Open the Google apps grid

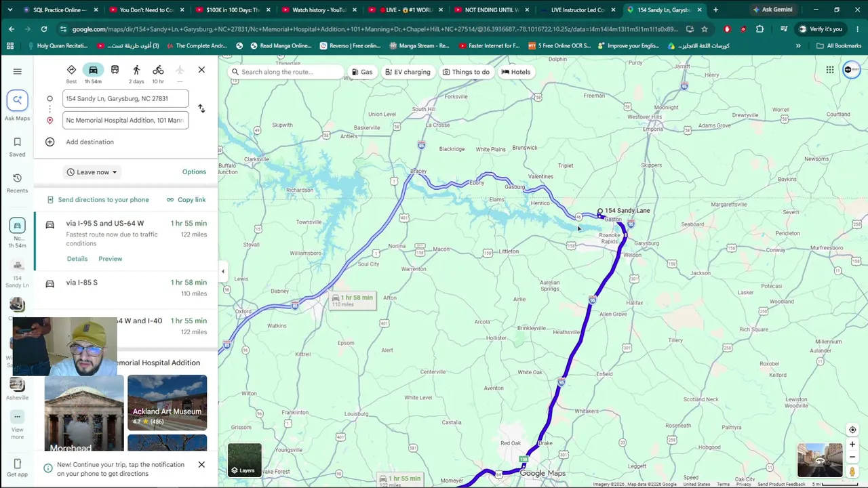coord(830,70)
